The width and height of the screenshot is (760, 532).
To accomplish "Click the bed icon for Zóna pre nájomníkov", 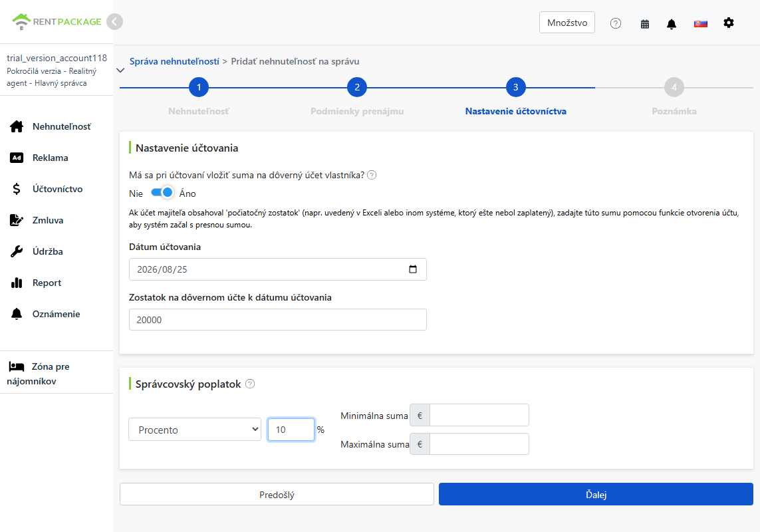I will pyautogui.click(x=17, y=366).
